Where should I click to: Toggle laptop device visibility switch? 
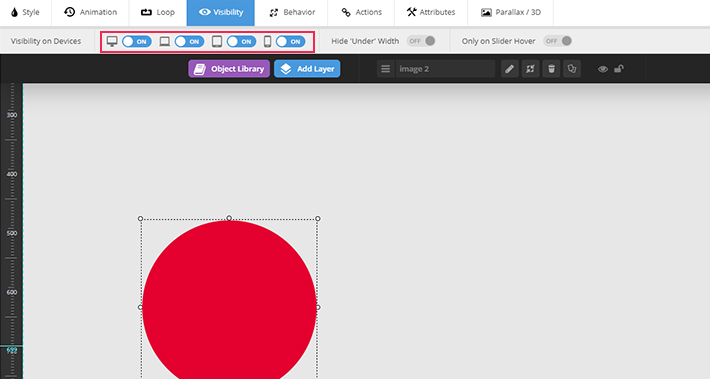click(x=189, y=42)
